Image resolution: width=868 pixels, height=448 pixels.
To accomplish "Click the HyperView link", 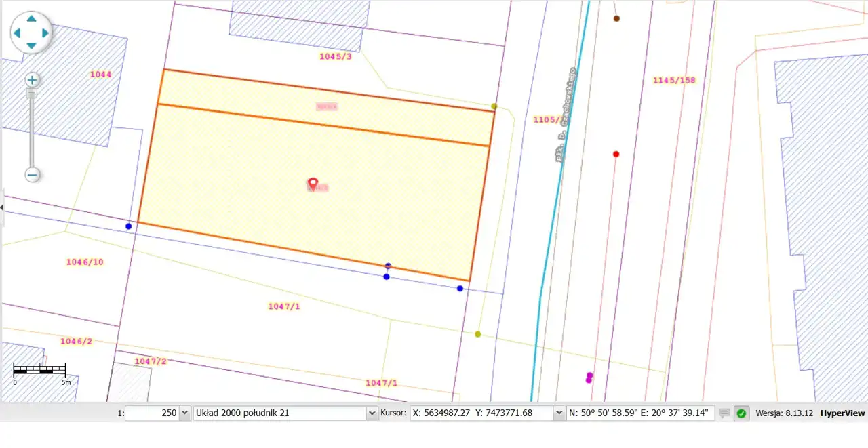I will [842, 413].
